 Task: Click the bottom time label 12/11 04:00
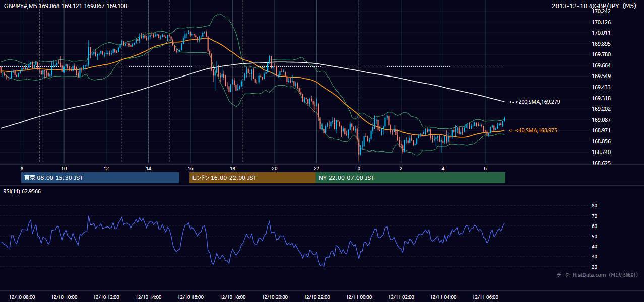tap(443, 297)
